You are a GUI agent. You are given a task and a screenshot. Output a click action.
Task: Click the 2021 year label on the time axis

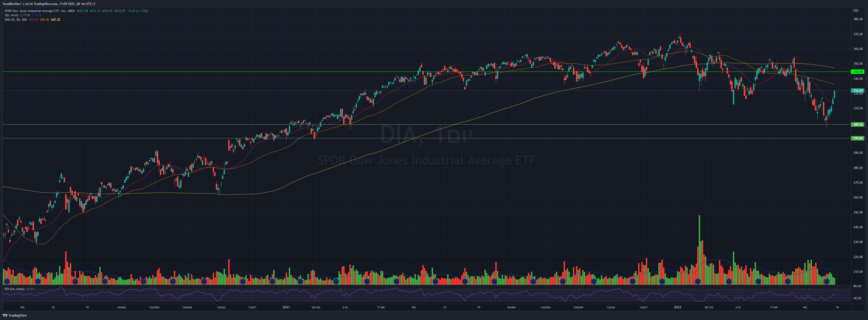tap(286, 307)
